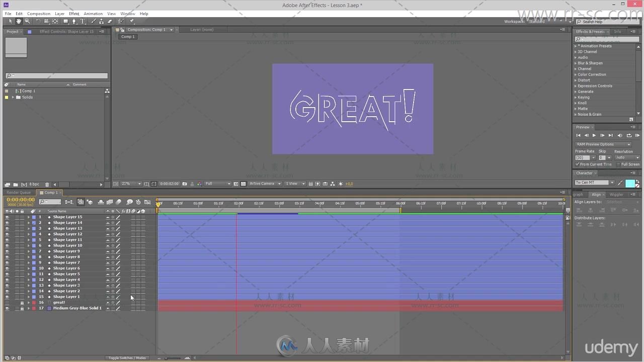Select the Pen tool
Viewport: 644px width, 362px height.
tap(74, 21)
